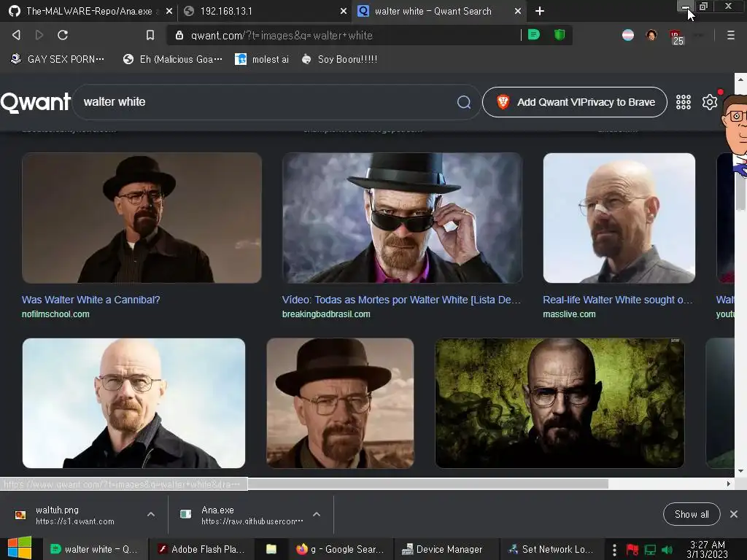
Task: Switch to the 192.168.13.1 tab
Action: [x=265, y=11]
